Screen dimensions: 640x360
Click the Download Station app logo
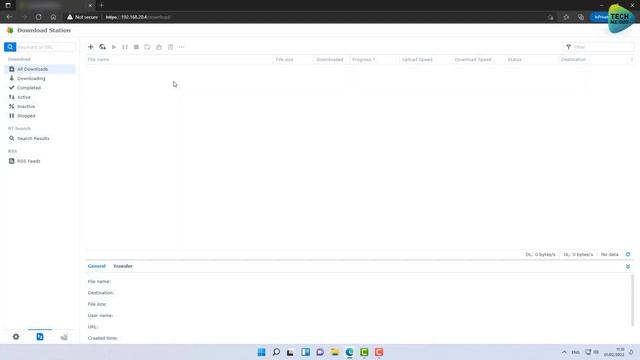[x=10, y=30]
